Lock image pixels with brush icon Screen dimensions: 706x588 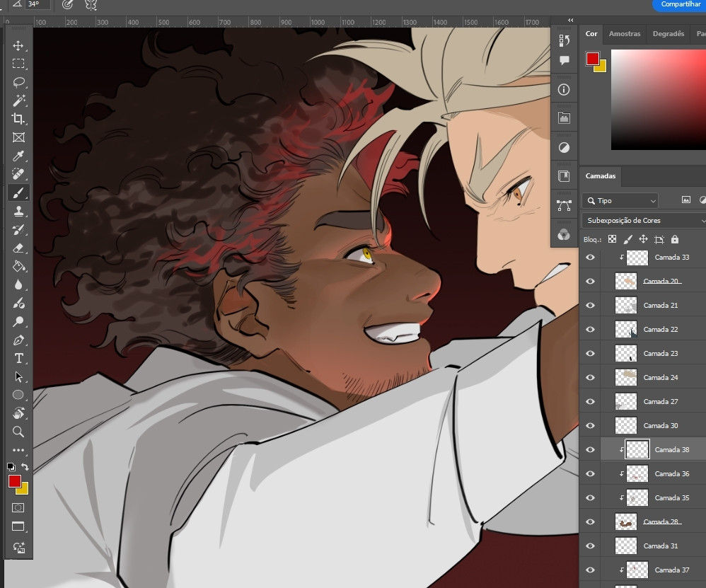pyautogui.click(x=627, y=239)
